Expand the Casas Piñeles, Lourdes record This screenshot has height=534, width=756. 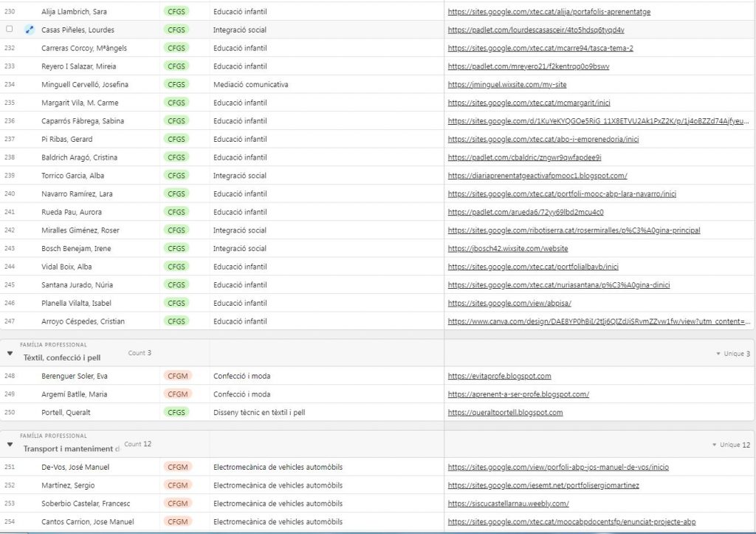pyautogui.click(x=30, y=30)
